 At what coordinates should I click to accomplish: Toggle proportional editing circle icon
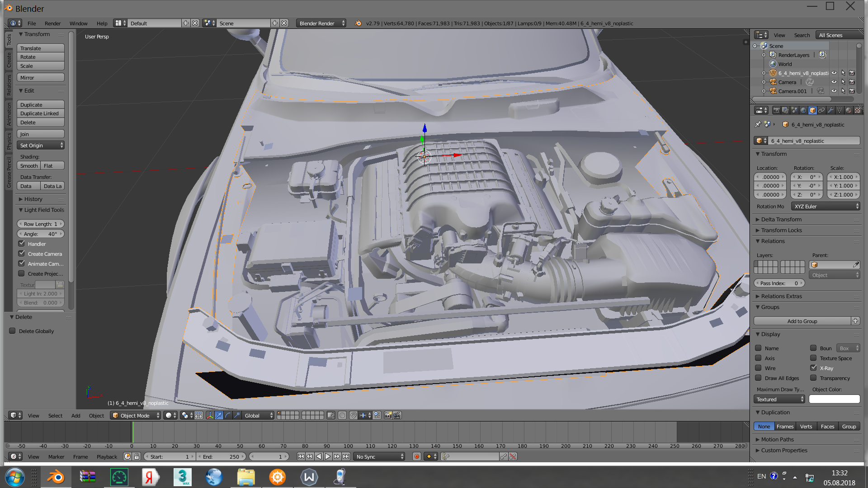click(x=342, y=415)
